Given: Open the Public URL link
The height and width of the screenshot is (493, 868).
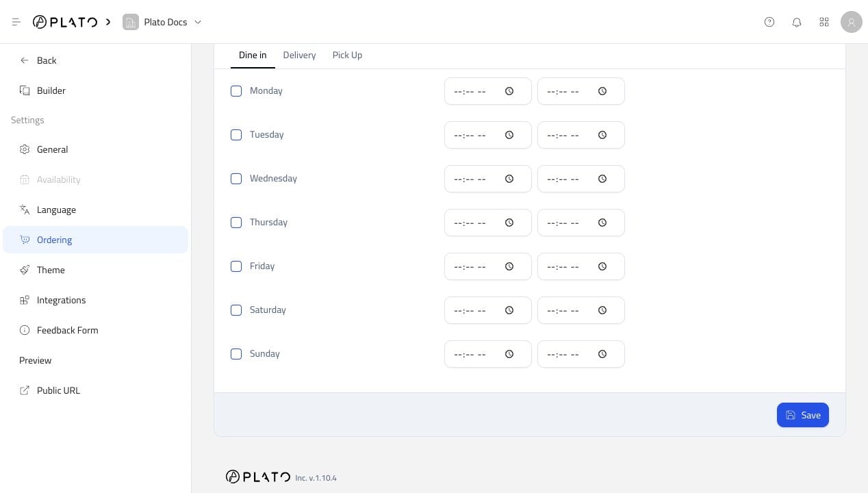Looking at the screenshot, I should coord(95,390).
